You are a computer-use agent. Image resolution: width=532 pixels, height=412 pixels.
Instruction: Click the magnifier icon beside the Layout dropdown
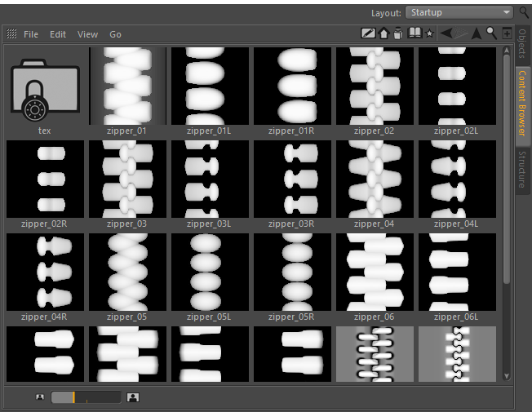[x=524, y=12]
